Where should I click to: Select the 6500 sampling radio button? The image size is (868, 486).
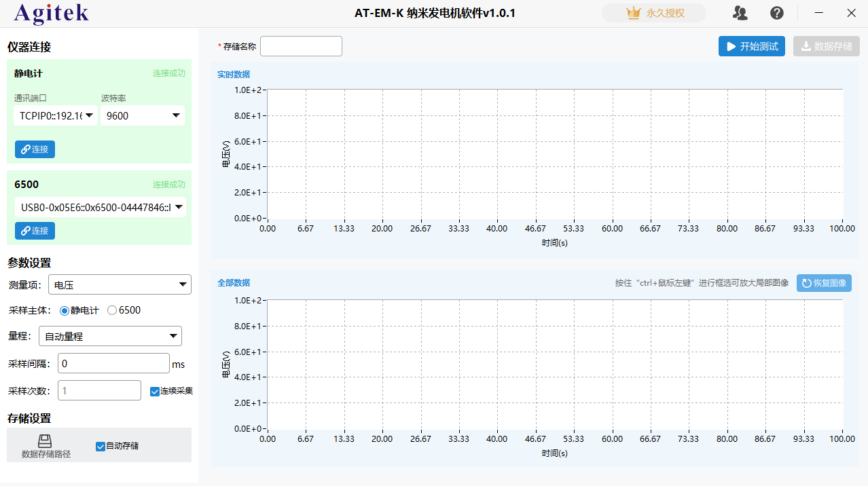(111, 310)
